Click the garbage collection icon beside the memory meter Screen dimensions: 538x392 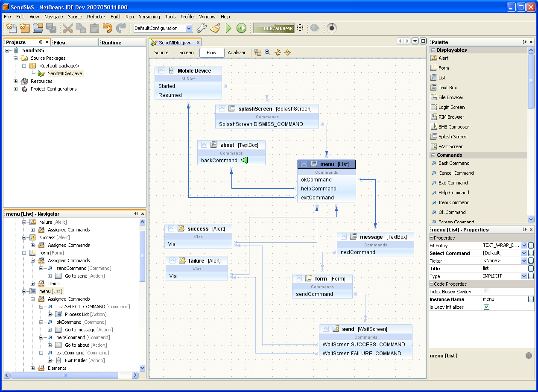pyautogui.click(x=300, y=28)
